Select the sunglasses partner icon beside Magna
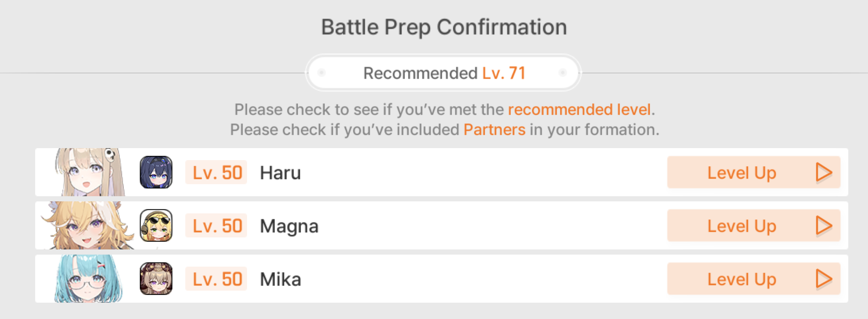The height and width of the screenshot is (319, 868). coord(156,225)
